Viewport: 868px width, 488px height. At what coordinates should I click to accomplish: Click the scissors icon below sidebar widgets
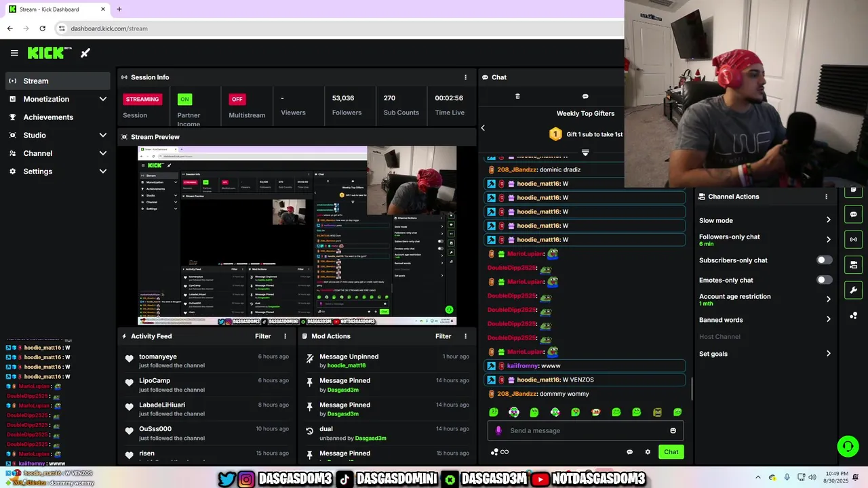(x=853, y=316)
